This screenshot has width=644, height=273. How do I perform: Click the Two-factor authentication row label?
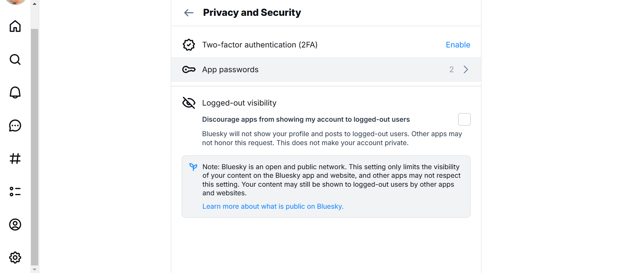[260, 45]
